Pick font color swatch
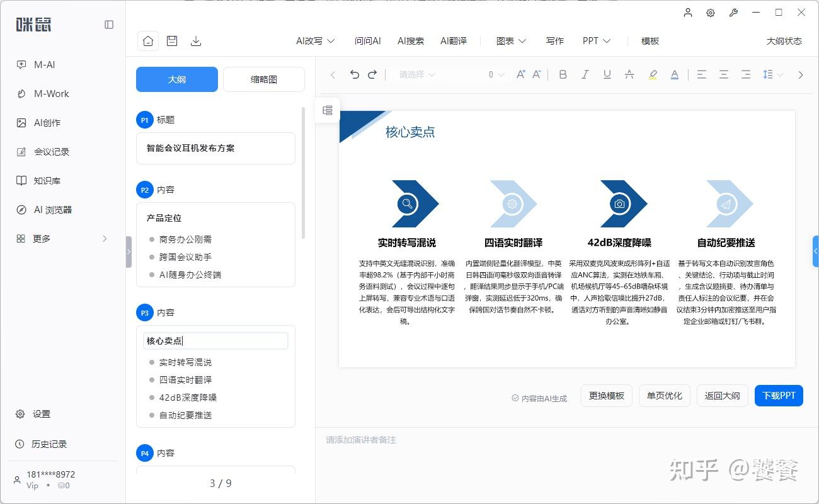 (x=675, y=74)
